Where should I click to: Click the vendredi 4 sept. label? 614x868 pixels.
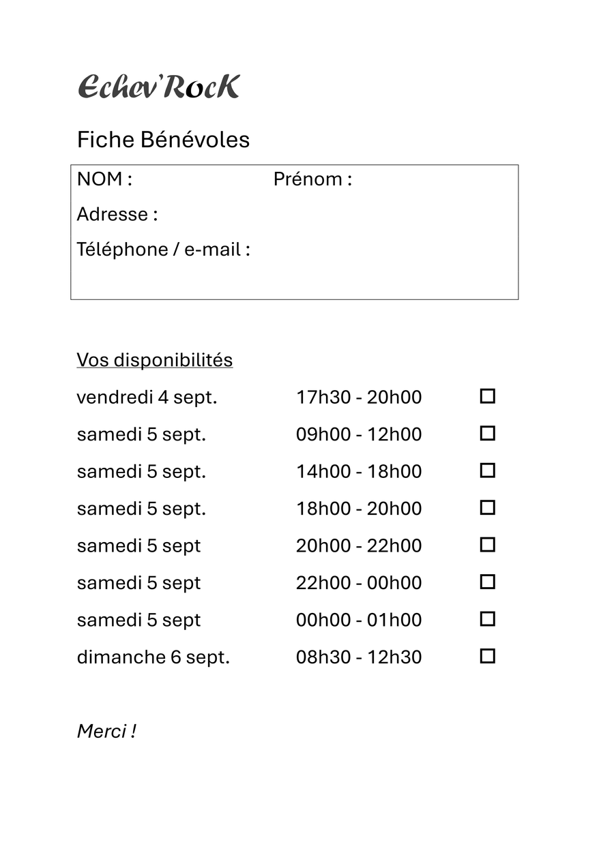(x=147, y=398)
